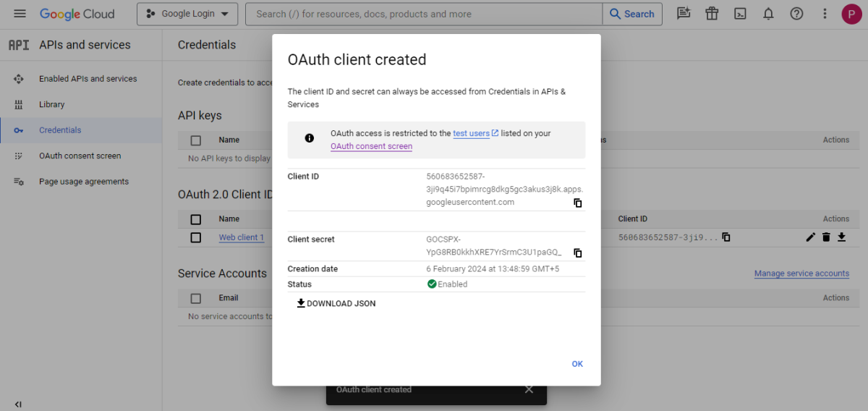Open the gift free trial icon
Image resolution: width=868 pixels, height=411 pixels.
(x=712, y=14)
